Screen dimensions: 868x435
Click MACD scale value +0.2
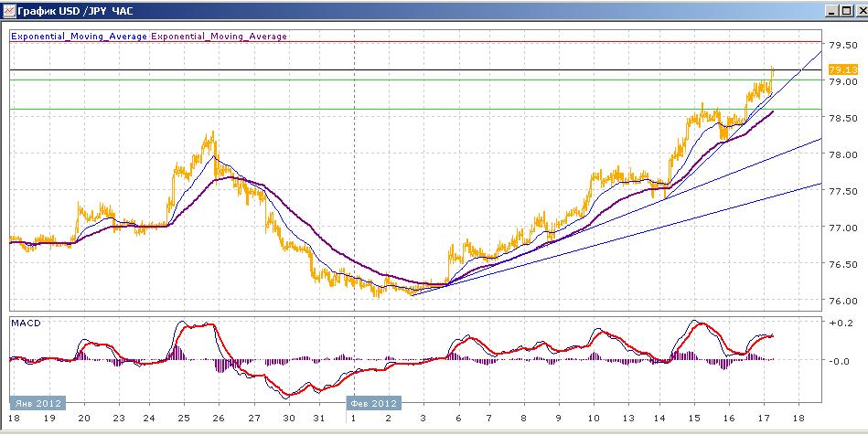pos(841,324)
